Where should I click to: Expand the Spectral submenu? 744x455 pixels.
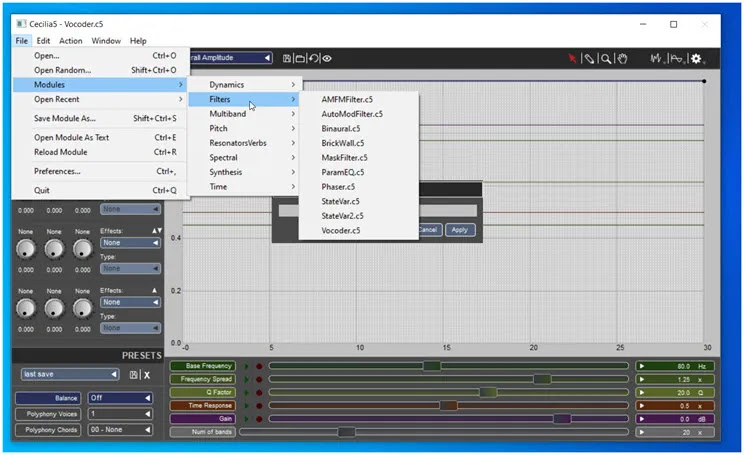pyautogui.click(x=244, y=158)
